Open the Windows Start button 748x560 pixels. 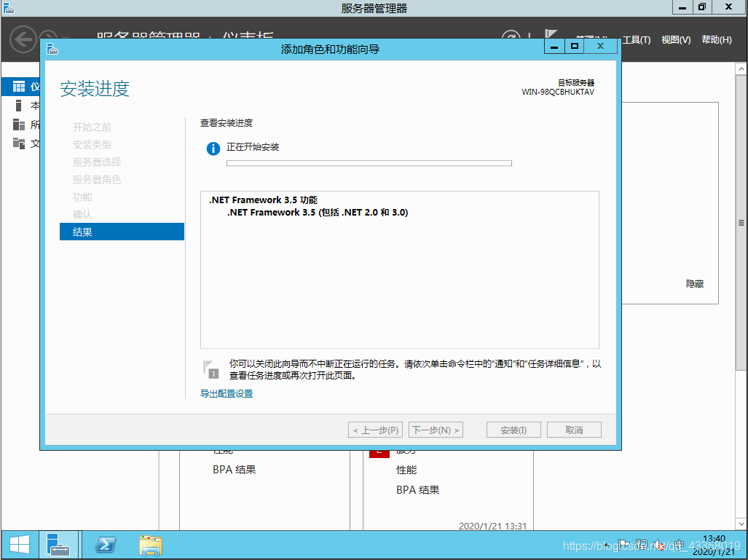(20, 545)
